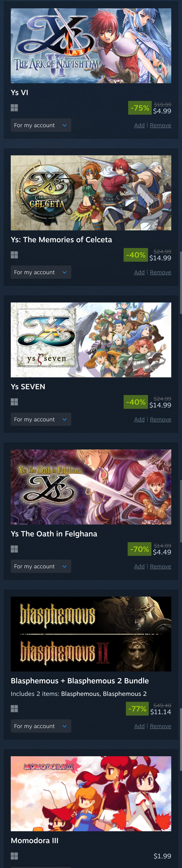Open 'For my account' dropdown for Ys VI
Image resolution: width=182 pixels, height=868 pixels.
[41, 125]
